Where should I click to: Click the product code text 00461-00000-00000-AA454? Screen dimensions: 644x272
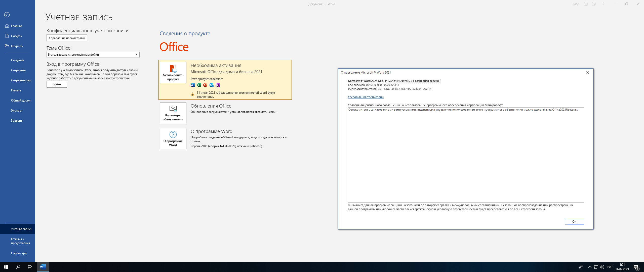[382, 85]
